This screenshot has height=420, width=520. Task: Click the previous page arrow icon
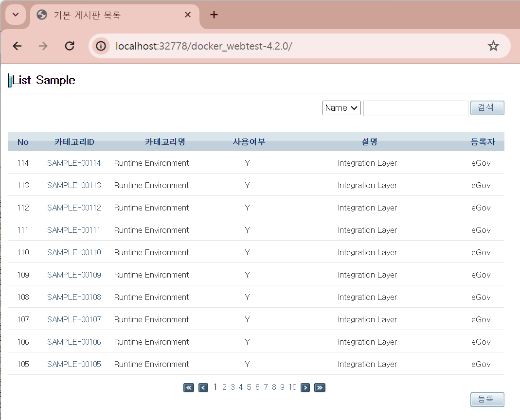click(203, 387)
